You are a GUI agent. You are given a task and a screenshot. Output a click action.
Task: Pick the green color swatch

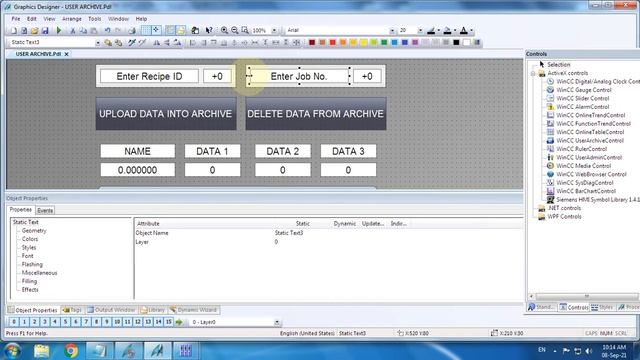click(384, 42)
